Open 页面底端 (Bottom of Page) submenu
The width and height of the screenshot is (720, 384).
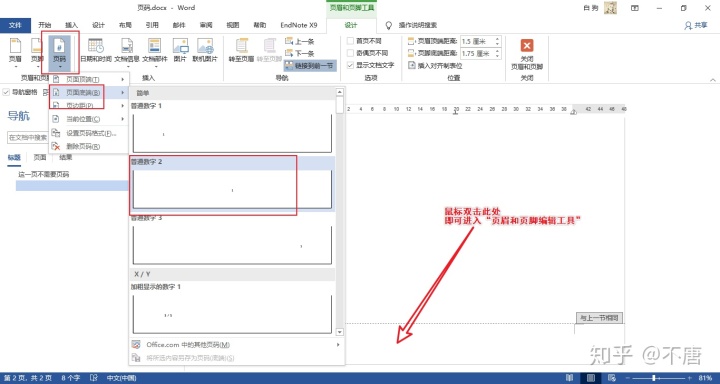[x=88, y=93]
